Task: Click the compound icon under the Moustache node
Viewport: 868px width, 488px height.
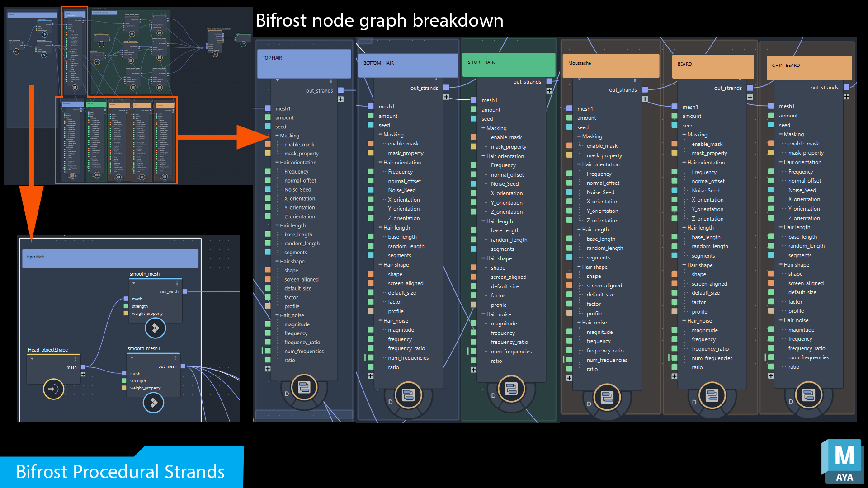Action: pos(607,398)
